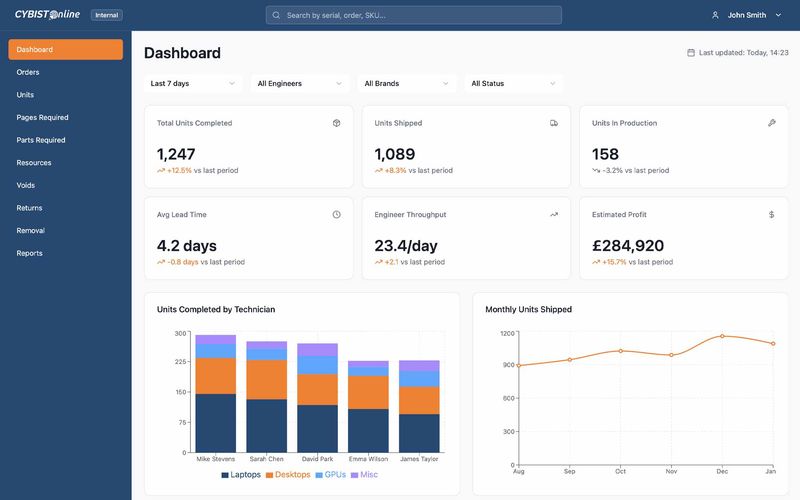The height and width of the screenshot is (500, 800).
Task: Click the user profile icon
Action: coord(715,15)
